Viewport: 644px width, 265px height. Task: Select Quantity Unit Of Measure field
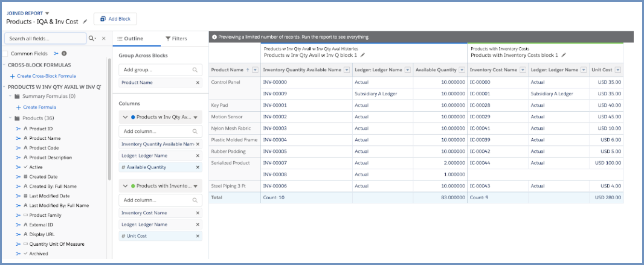[57, 244]
